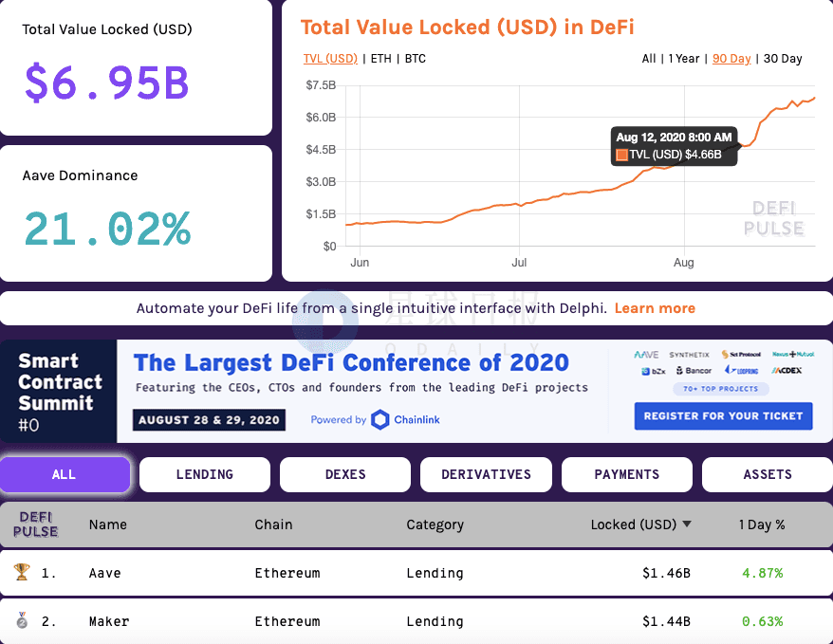
Task: Click the DeFi Pulse watermark on the chart
Action: (x=773, y=218)
